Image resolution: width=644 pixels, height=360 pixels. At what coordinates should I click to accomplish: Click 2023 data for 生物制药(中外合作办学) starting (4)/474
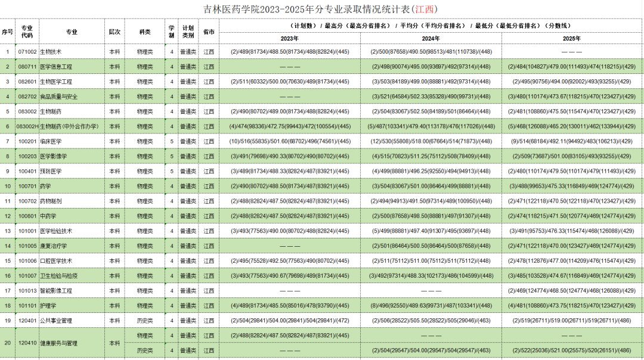[290, 126]
